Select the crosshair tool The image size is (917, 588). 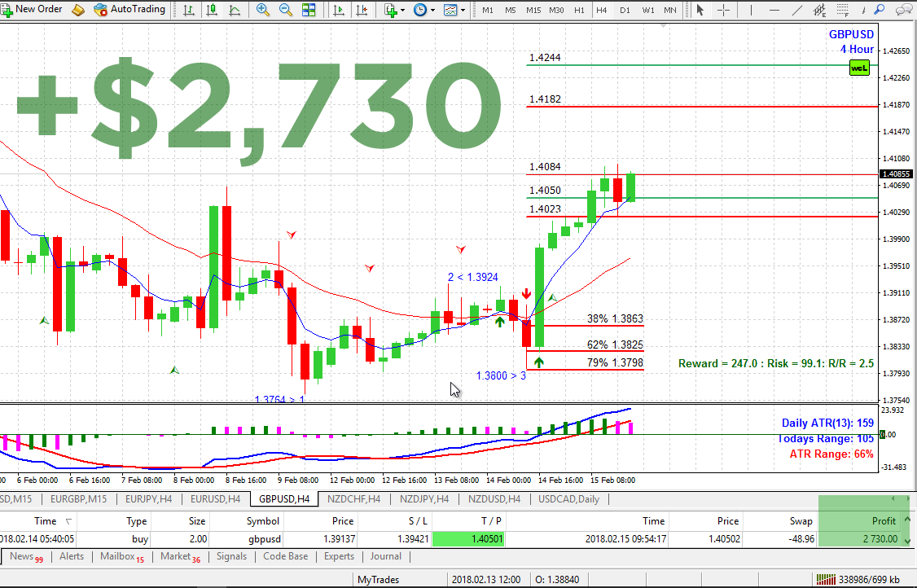(723, 10)
